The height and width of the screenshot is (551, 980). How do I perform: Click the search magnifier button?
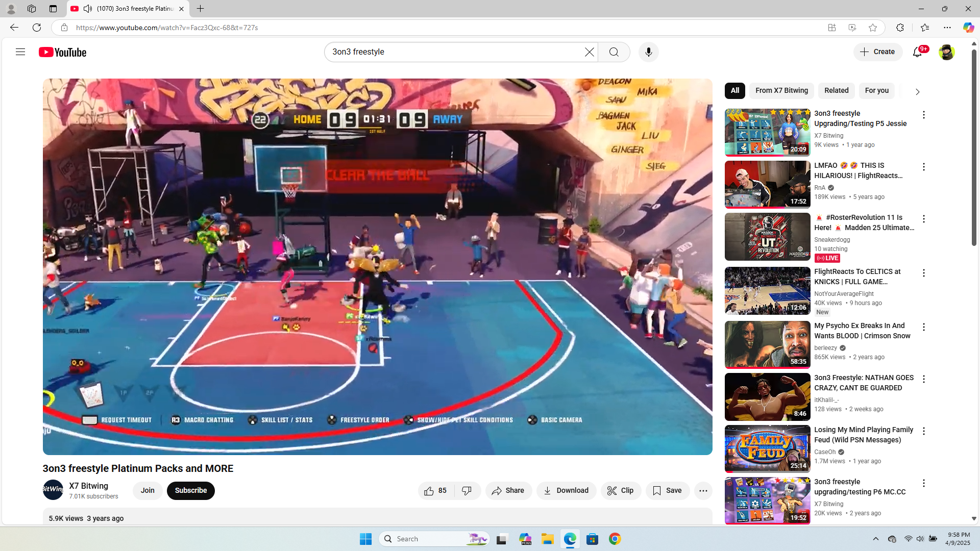click(614, 52)
